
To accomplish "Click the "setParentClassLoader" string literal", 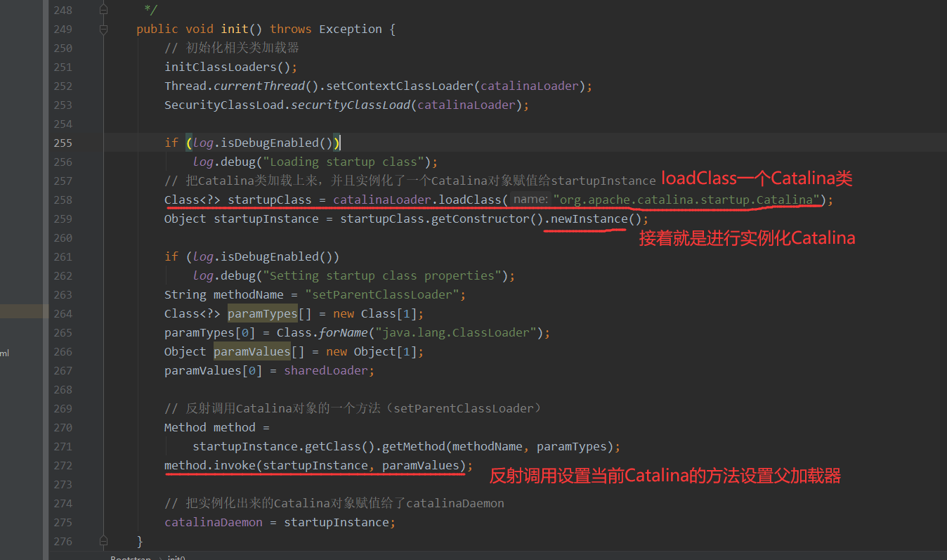I will 382,294.
